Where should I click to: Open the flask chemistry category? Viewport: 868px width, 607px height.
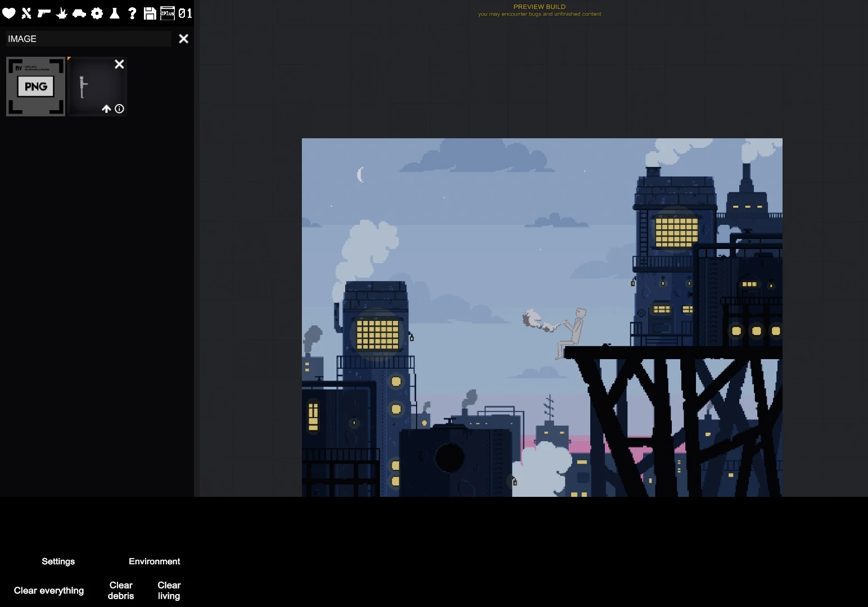[115, 13]
